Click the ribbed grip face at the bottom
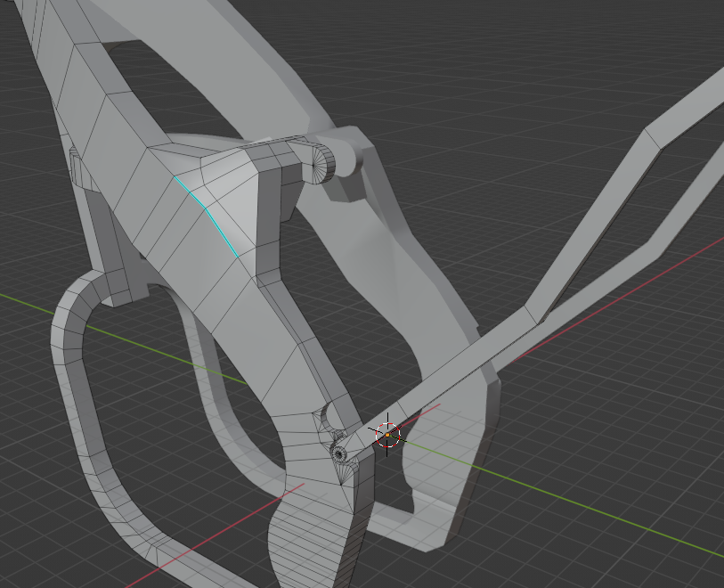 coord(310,540)
